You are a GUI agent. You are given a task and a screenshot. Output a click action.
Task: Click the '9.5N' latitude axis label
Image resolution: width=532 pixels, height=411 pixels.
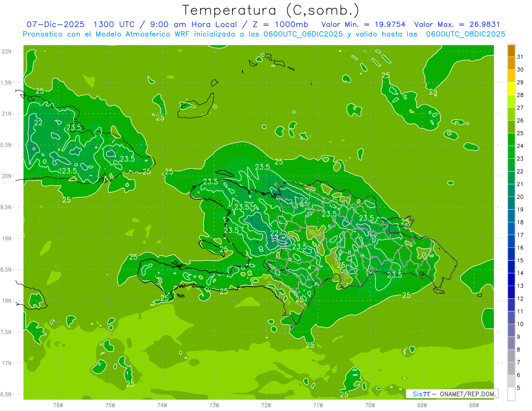click(7, 207)
